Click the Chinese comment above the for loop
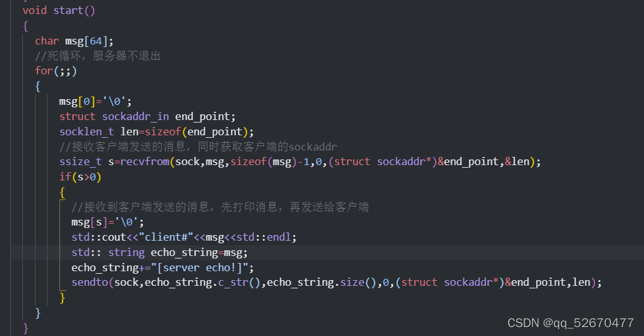644x336 pixels. (98, 56)
